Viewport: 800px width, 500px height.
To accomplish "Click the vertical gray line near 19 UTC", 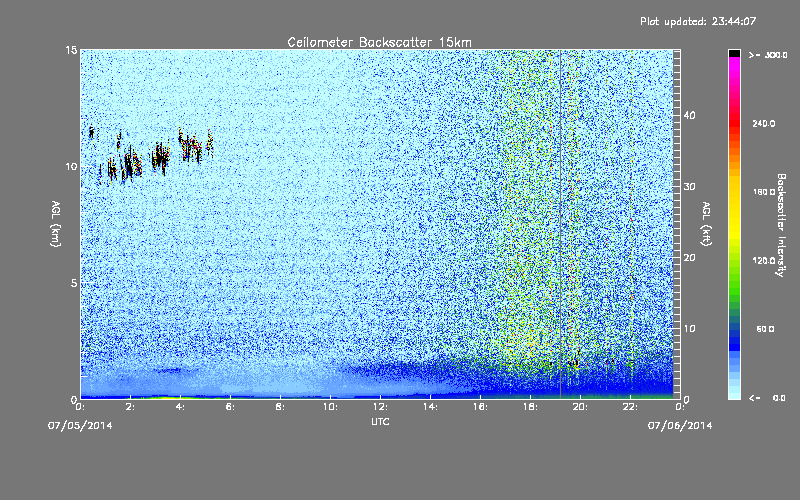I will 560,224.
